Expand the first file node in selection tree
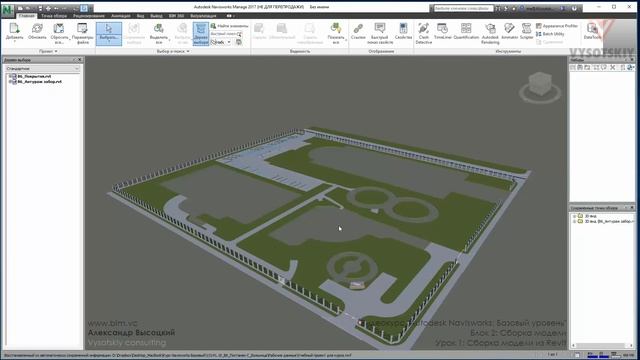 point(10,76)
